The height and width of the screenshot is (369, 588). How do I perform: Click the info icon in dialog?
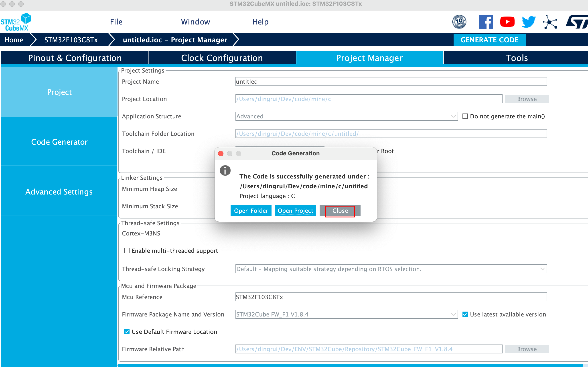click(x=225, y=170)
